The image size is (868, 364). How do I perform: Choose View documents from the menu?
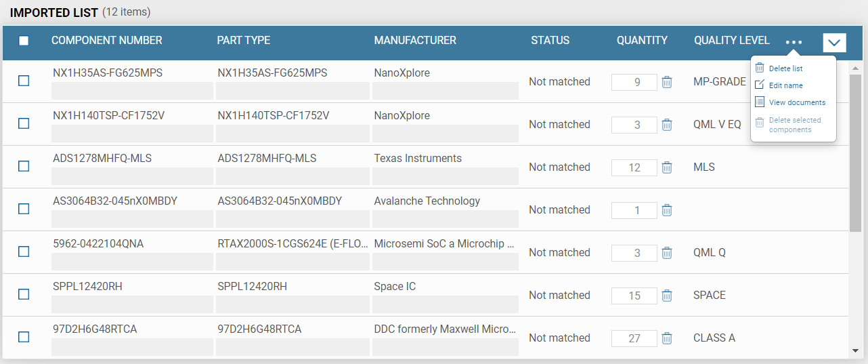pyautogui.click(x=797, y=102)
